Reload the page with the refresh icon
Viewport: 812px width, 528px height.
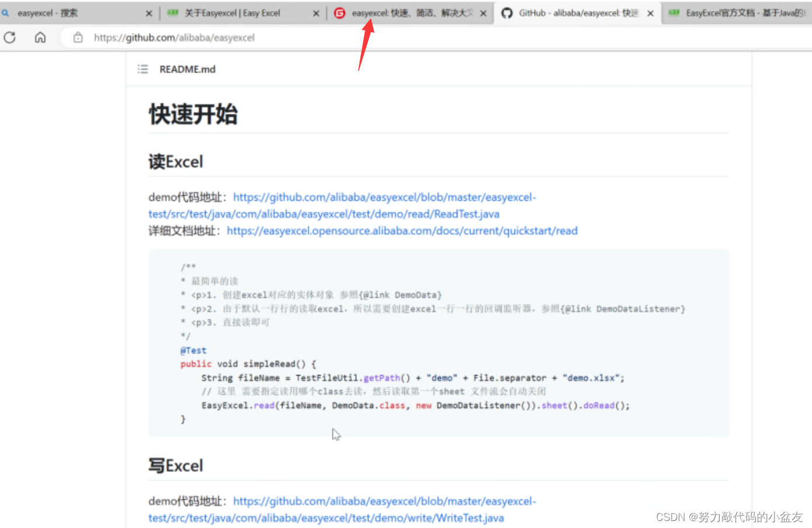tap(10, 37)
